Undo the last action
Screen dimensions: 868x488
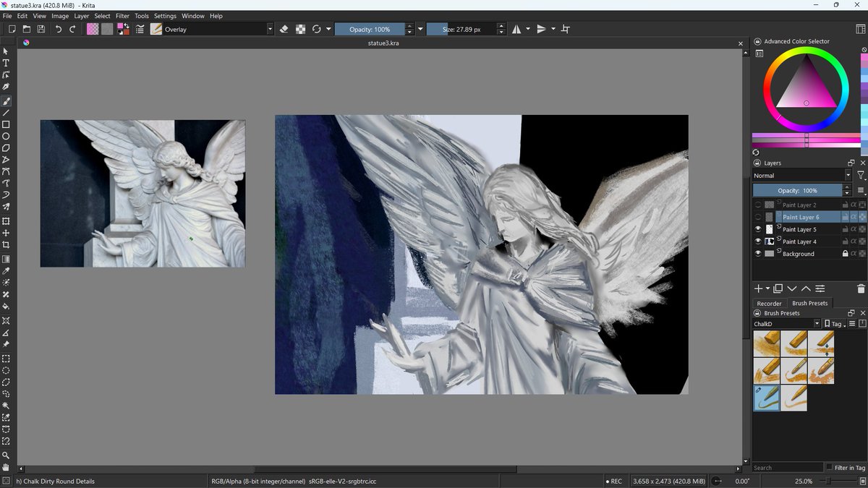(x=59, y=29)
